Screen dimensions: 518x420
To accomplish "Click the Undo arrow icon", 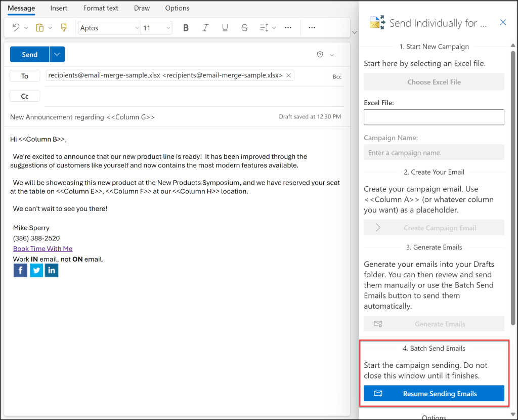I will click(16, 28).
